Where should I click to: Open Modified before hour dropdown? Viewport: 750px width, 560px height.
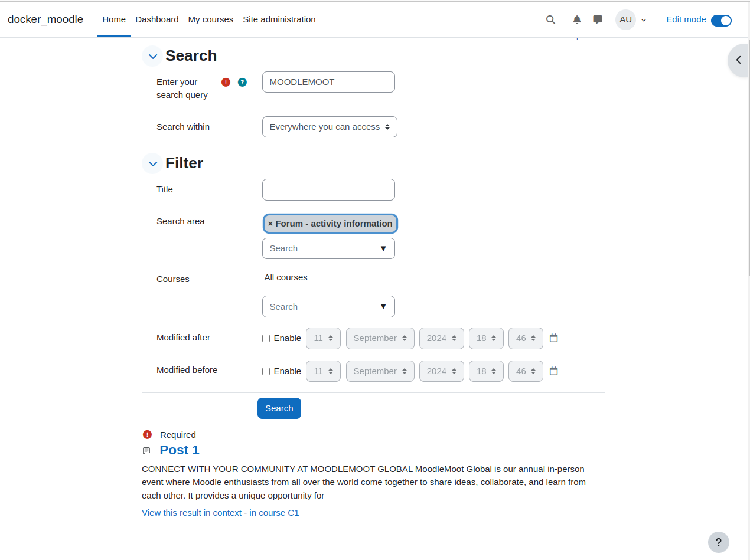[486, 371]
